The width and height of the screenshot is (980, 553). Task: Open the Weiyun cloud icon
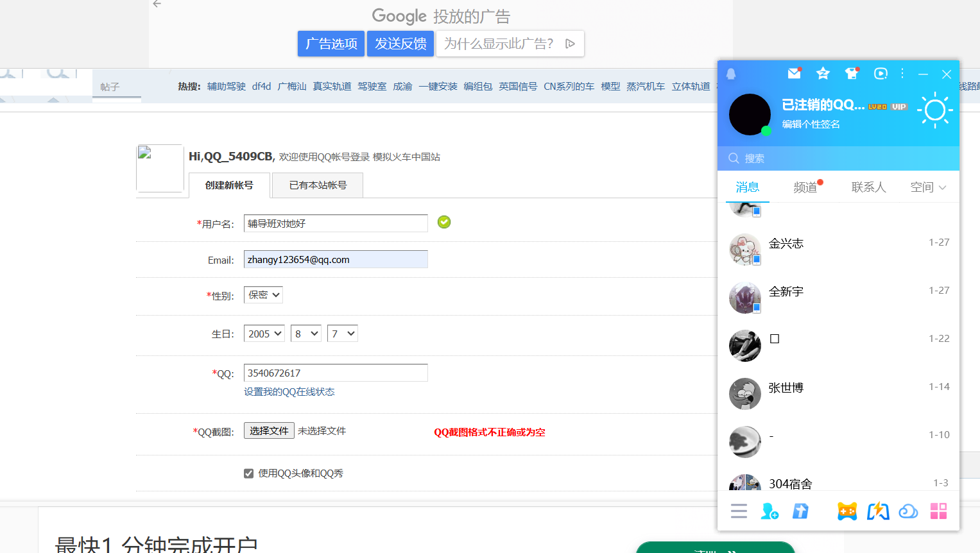pos(908,511)
